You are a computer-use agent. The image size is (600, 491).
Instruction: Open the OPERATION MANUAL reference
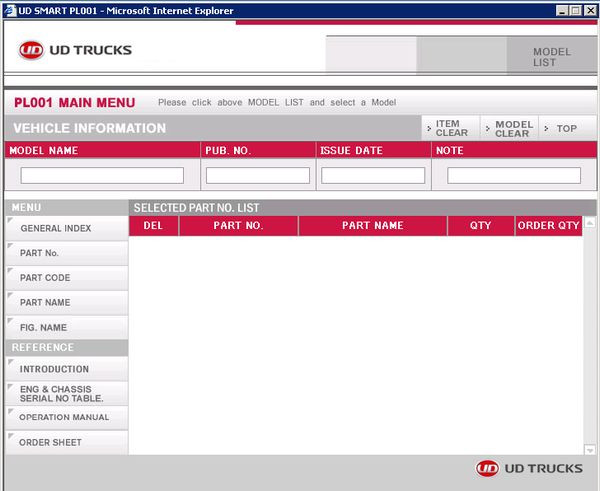pyautogui.click(x=64, y=417)
